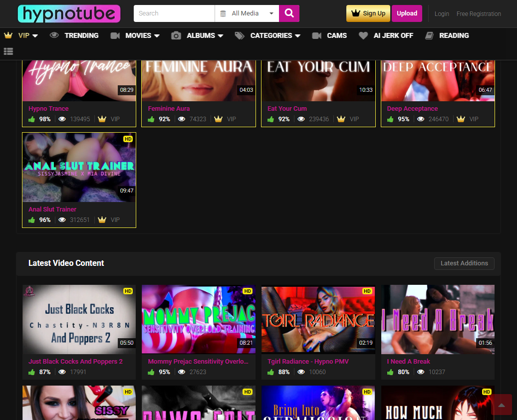Expand the Movies menu
517x420 pixels.
tap(142, 35)
